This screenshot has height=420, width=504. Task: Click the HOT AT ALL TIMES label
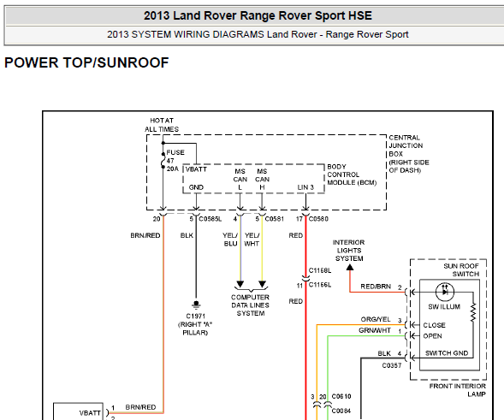pyautogui.click(x=162, y=125)
